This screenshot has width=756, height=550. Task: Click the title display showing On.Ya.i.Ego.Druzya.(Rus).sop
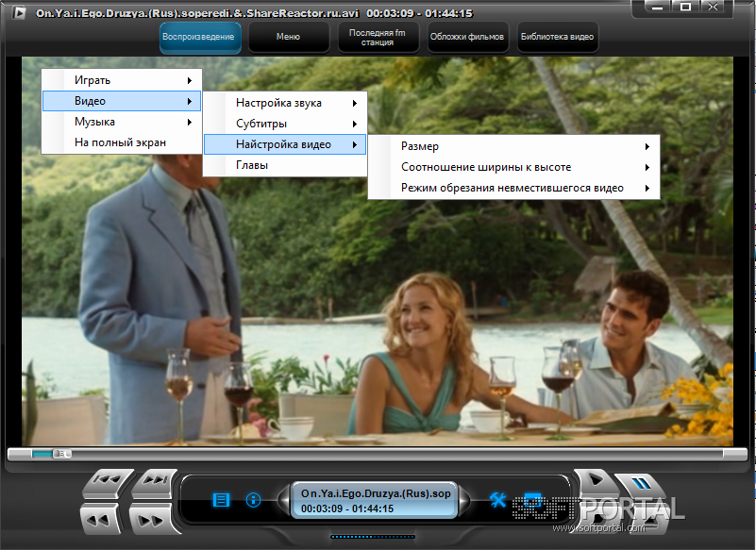[x=376, y=493]
